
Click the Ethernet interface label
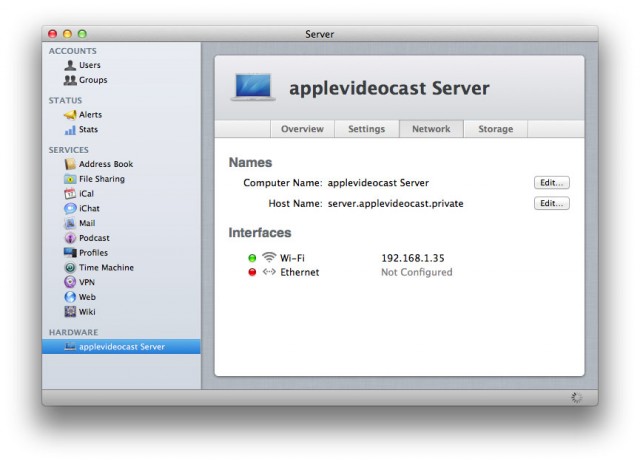coord(300,272)
